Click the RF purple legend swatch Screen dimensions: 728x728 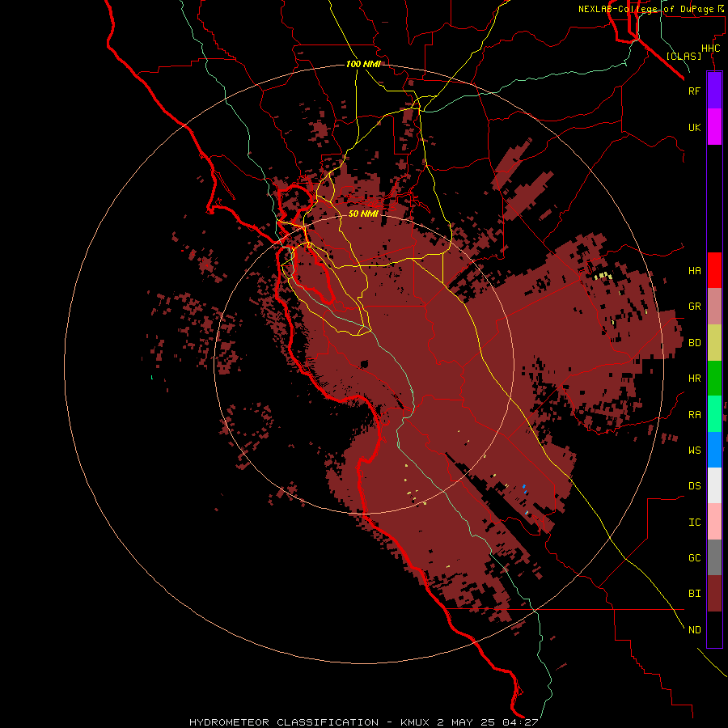[x=714, y=91]
